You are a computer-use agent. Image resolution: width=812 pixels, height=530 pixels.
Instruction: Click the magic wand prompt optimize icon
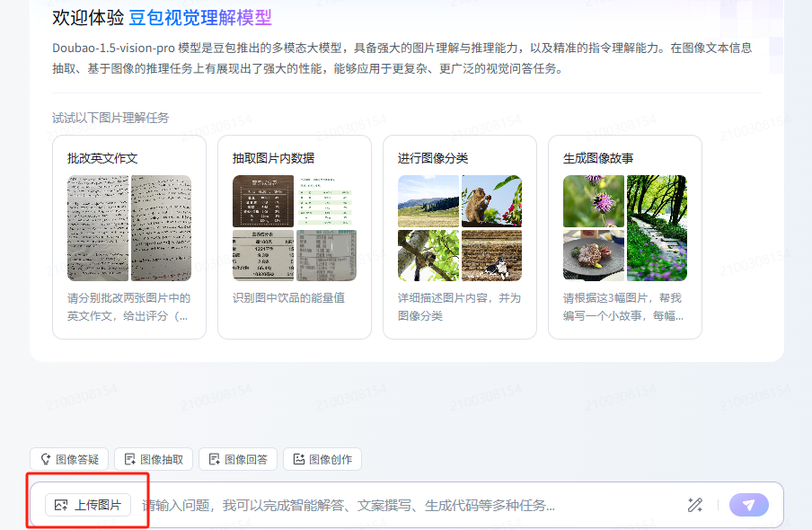click(x=695, y=505)
